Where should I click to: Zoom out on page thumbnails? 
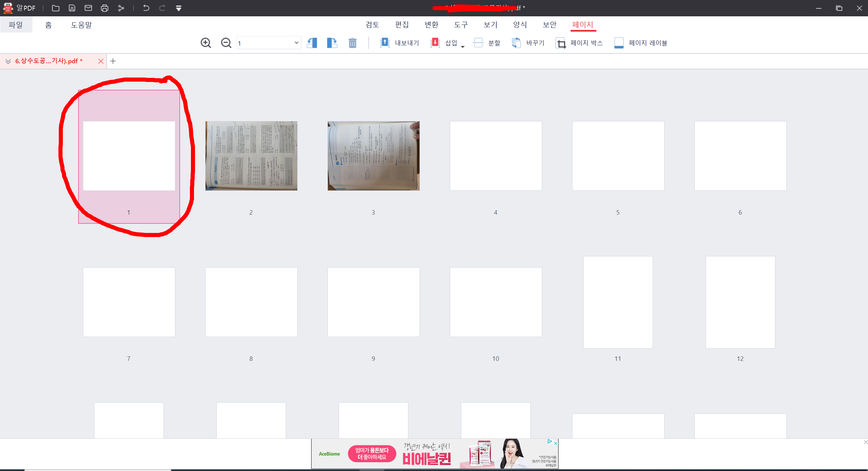tap(226, 43)
